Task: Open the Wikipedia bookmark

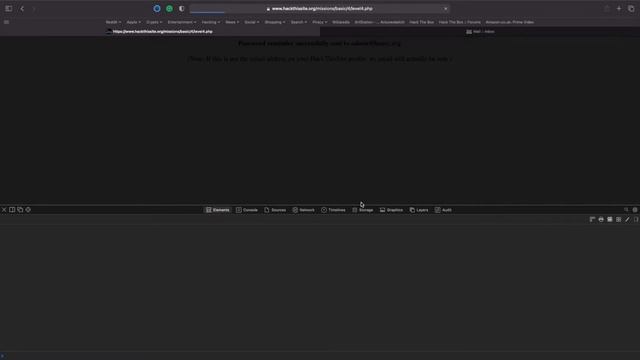Action: tap(341, 22)
